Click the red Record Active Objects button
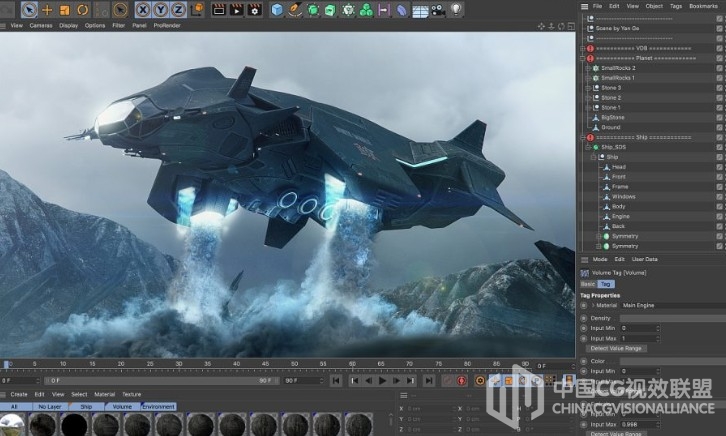The height and width of the screenshot is (436, 726). tap(461, 380)
